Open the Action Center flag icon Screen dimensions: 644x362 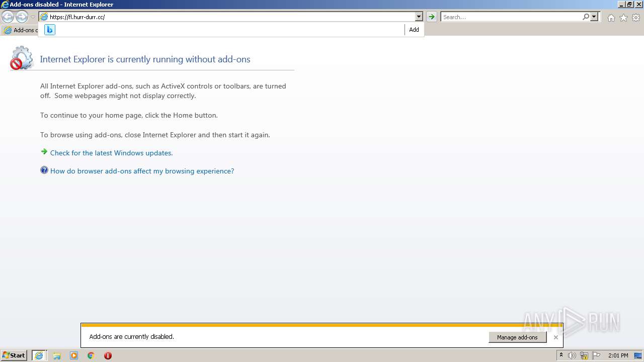point(596,355)
